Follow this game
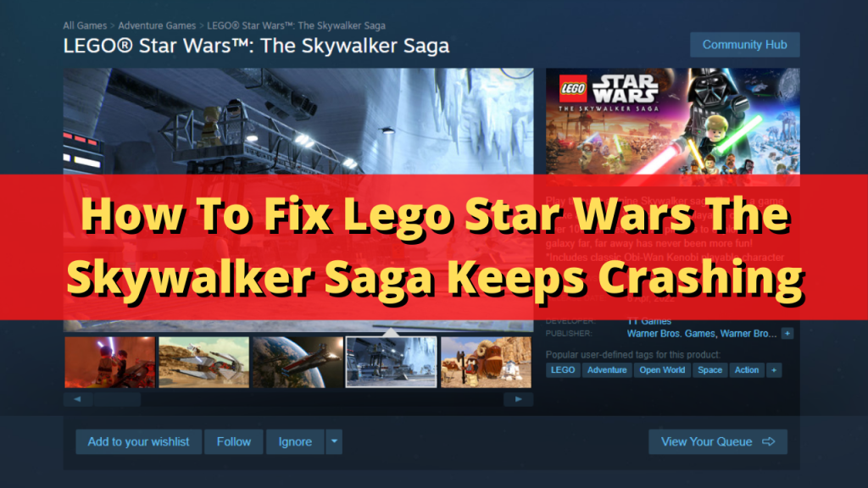Screen dimensions: 868x488 click(x=234, y=441)
